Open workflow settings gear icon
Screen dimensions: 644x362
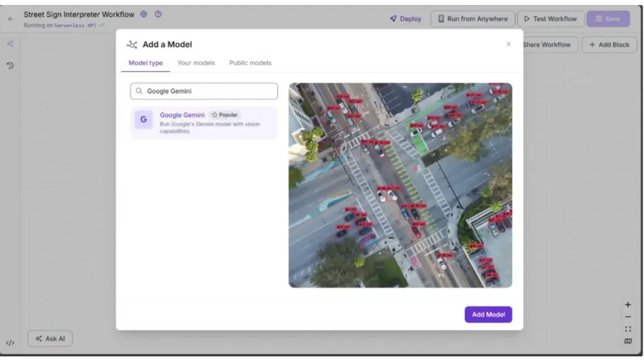(143, 14)
